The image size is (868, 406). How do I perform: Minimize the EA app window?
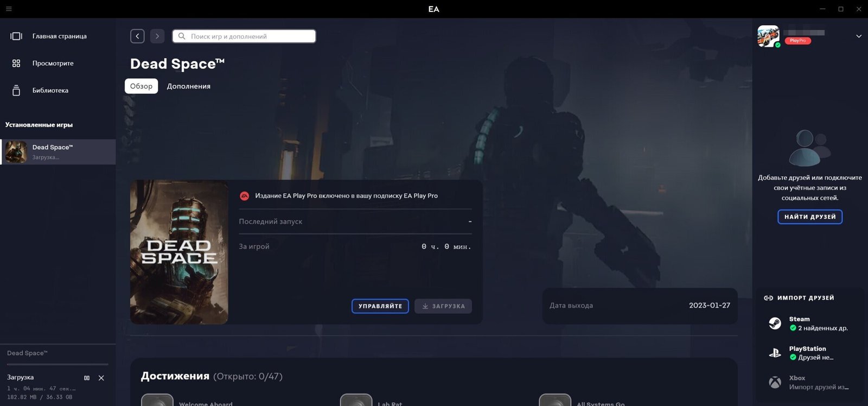pyautogui.click(x=823, y=9)
